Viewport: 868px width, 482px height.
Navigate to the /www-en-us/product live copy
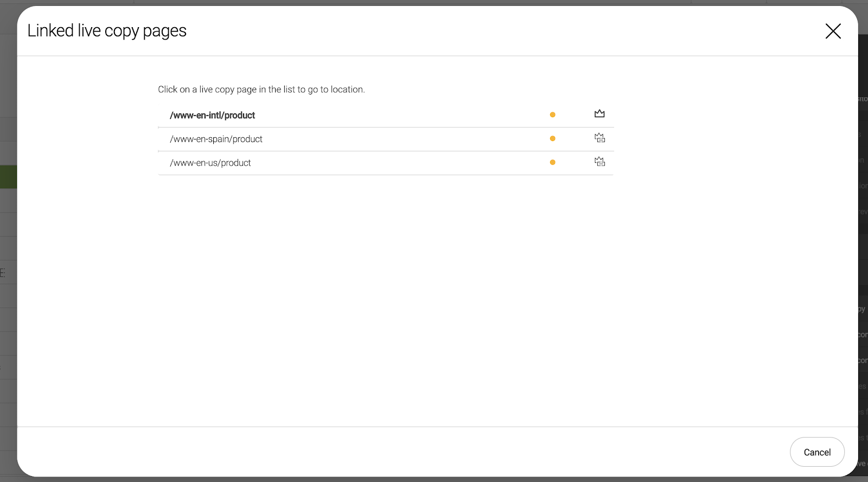point(210,163)
